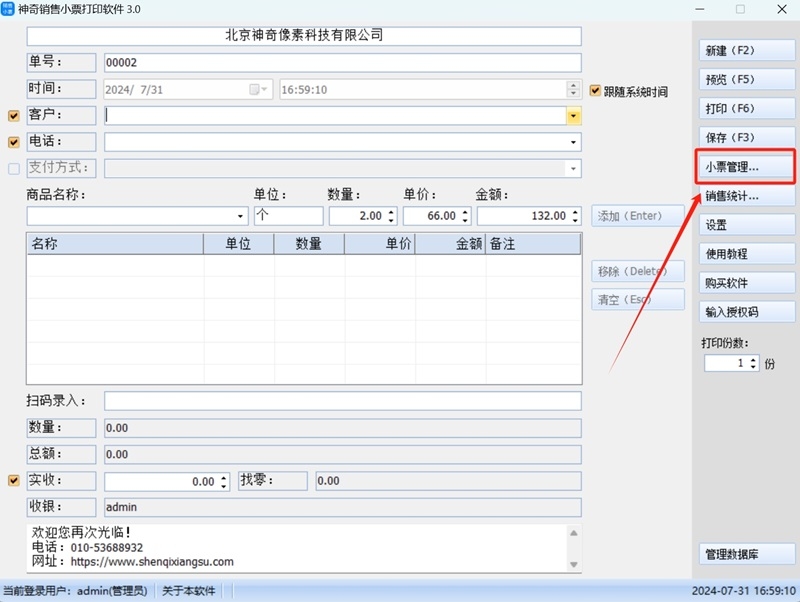Click the 购买软件 button
The image size is (800, 602).
[747, 283]
